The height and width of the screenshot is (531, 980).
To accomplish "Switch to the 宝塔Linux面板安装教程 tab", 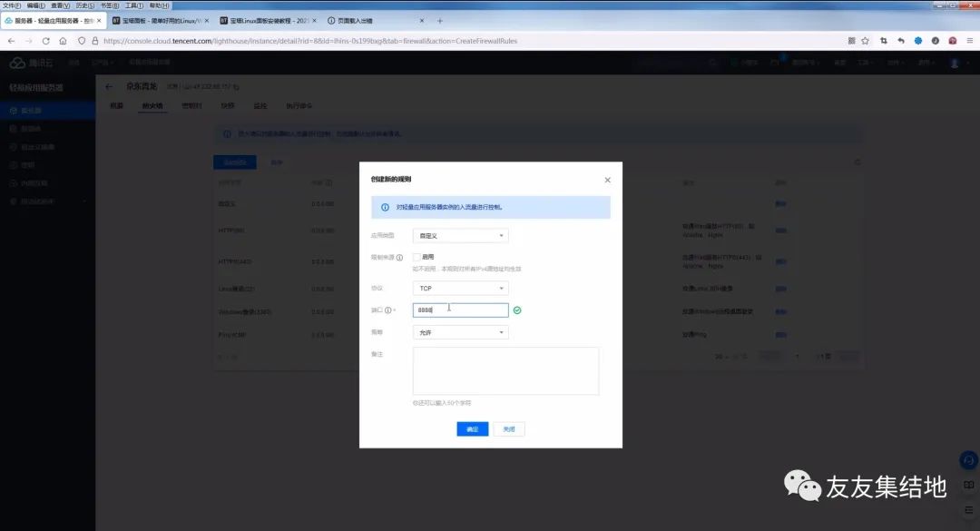I will 268,21.
